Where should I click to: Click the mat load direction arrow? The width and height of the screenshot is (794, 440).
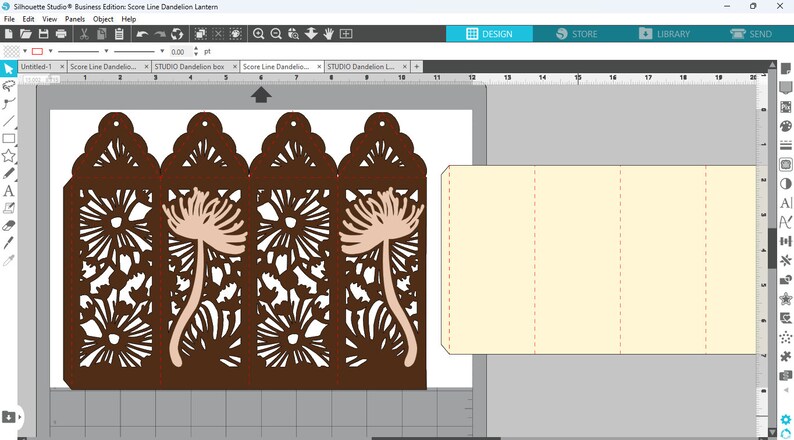(261, 94)
